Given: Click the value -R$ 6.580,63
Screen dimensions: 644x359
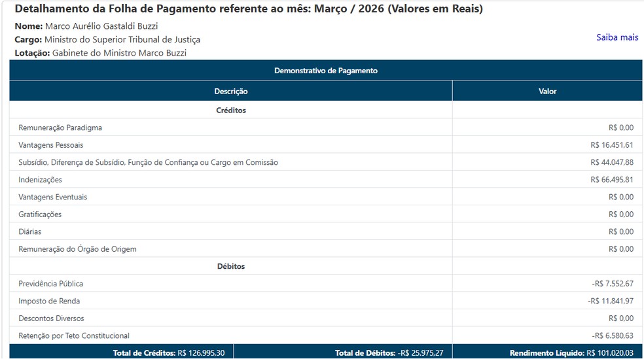Looking at the screenshot, I should pos(613,335).
